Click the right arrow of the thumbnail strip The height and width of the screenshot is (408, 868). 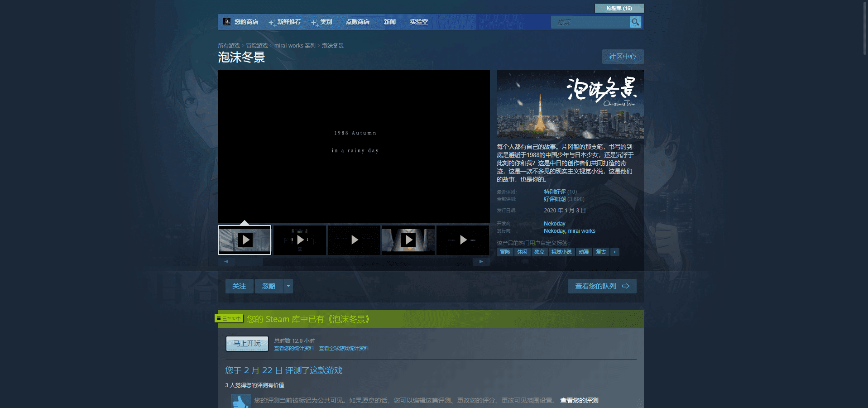pos(481,262)
